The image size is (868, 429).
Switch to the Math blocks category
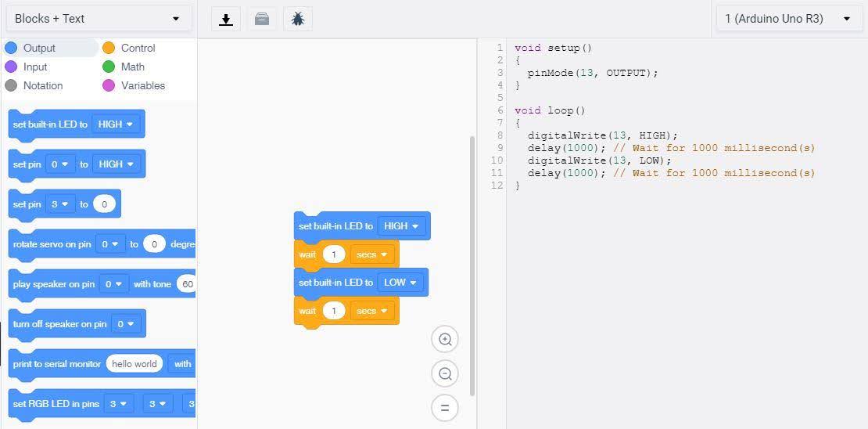tap(124, 67)
